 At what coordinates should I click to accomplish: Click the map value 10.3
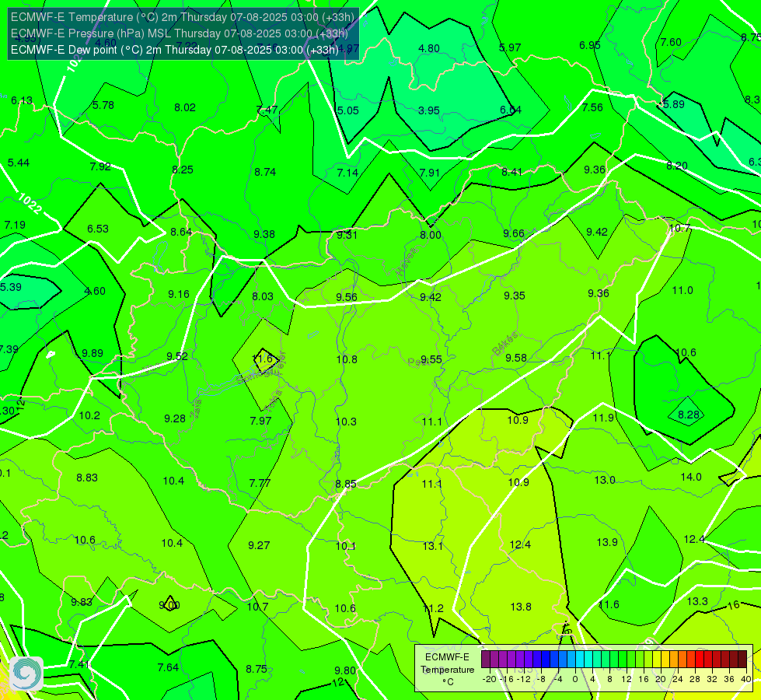click(346, 422)
